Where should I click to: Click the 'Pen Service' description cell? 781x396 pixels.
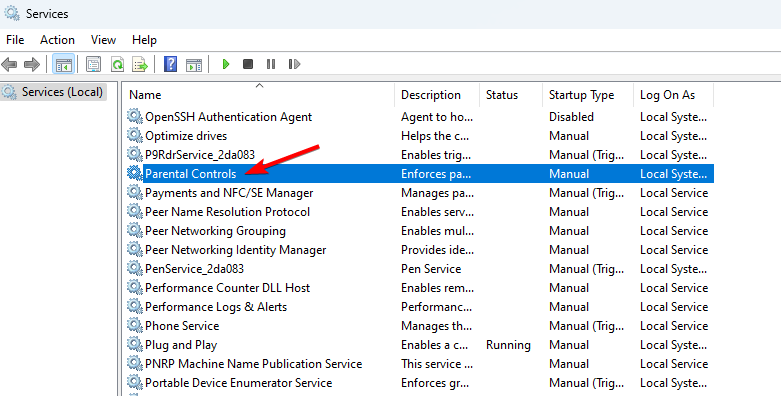point(431,268)
